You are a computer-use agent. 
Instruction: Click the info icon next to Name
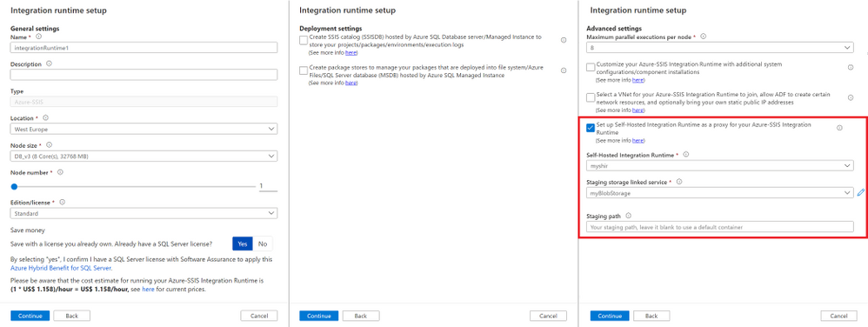[x=38, y=37]
